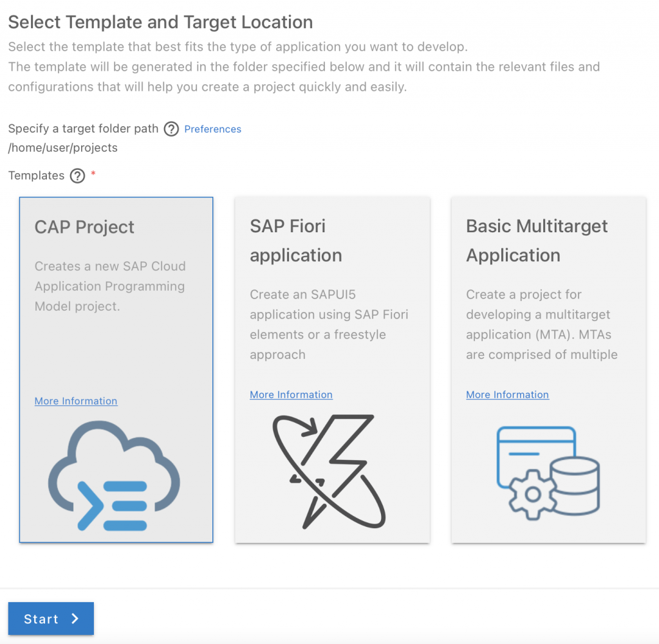Screen dimensions: 659x644
Task: Open More Information link under CAP Project
Action: point(76,401)
